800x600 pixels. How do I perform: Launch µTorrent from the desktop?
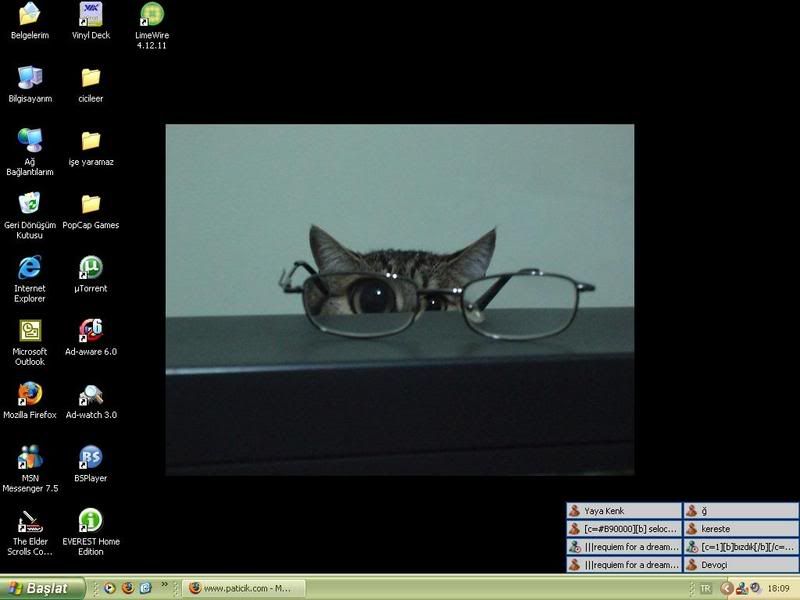(90, 268)
